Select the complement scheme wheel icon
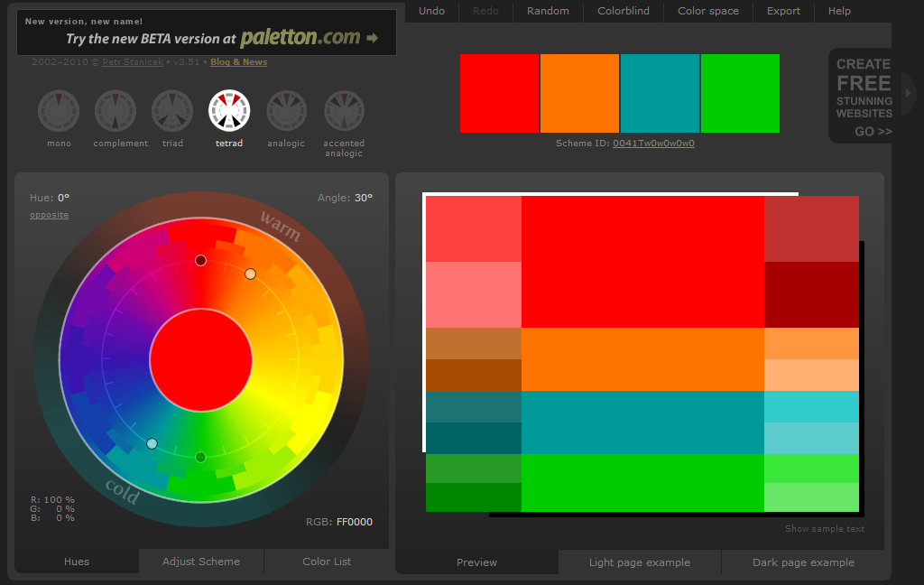The image size is (924, 585). pyautogui.click(x=115, y=111)
